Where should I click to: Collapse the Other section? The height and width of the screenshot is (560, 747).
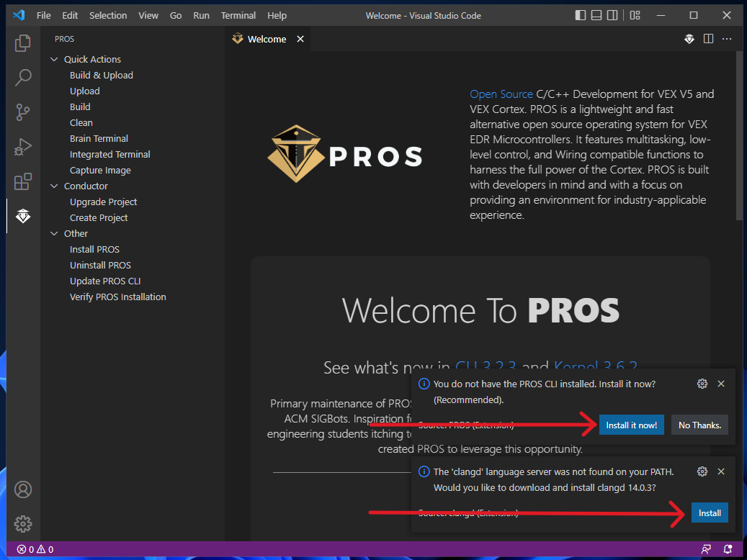[x=54, y=234]
